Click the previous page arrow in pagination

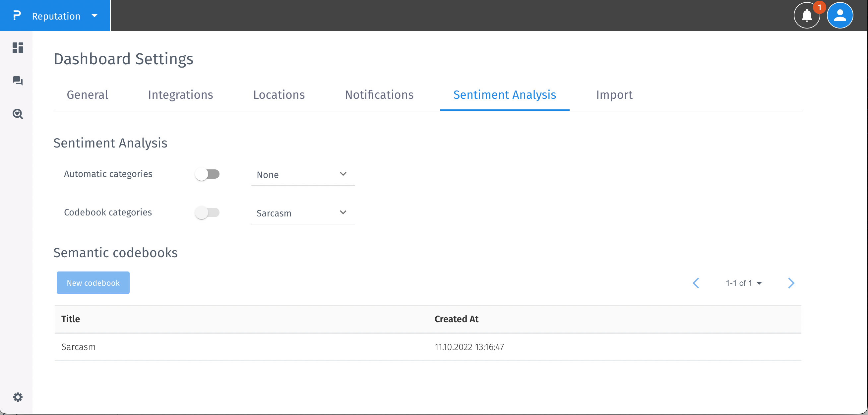pyautogui.click(x=696, y=283)
